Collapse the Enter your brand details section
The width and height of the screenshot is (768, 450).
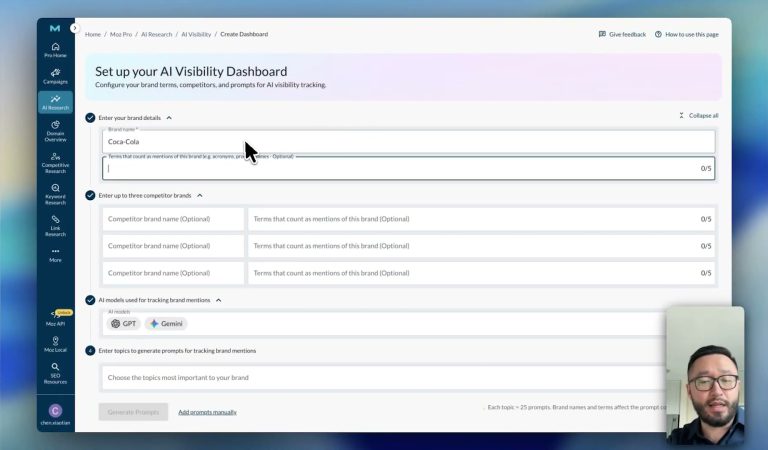pyautogui.click(x=169, y=118)
